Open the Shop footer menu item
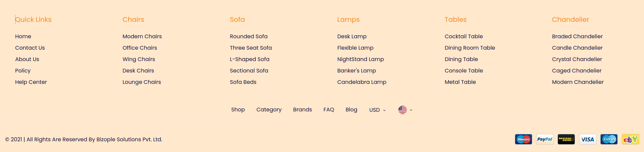Viewport: 644px width, 152px height. (x=238, y=110)
